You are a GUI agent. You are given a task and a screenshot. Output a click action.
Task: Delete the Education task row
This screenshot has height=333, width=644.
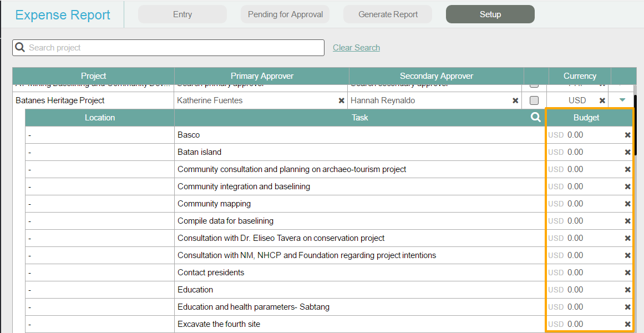pos(627,290)
